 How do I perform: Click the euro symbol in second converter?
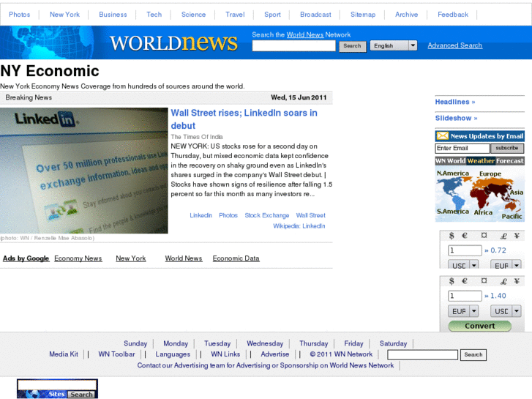point(465,281)
